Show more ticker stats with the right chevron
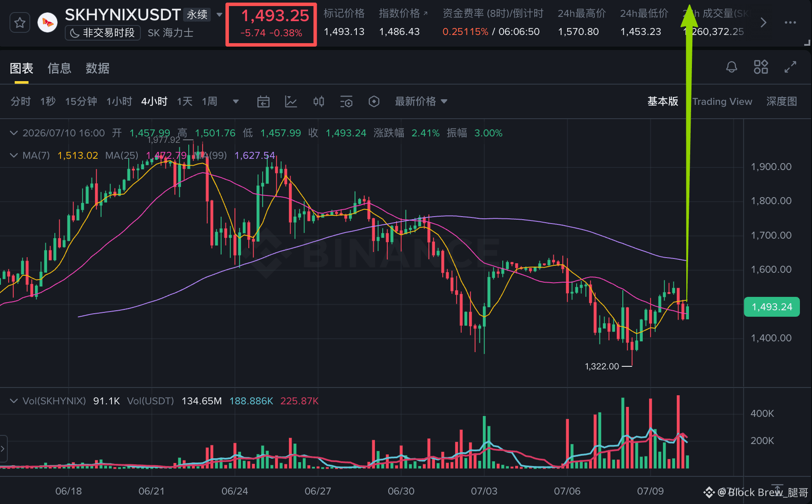This screenshot has width=812, height=504. click(x=763, y=22)
